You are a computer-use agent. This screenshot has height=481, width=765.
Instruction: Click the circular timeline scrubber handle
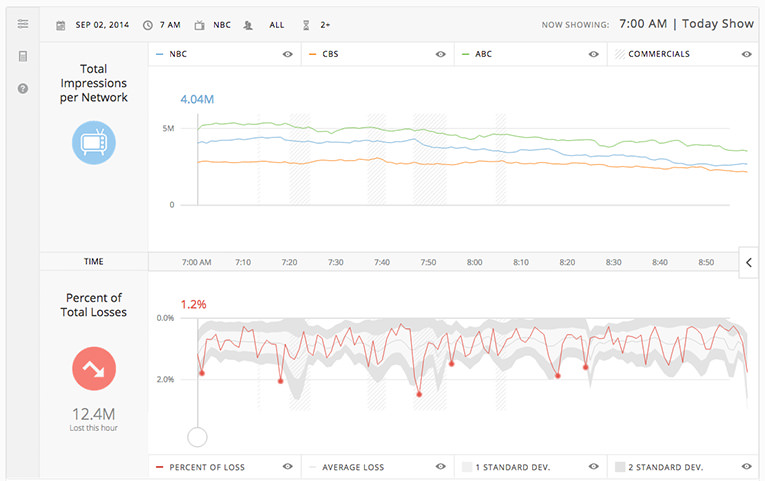[x=198, y=437]
